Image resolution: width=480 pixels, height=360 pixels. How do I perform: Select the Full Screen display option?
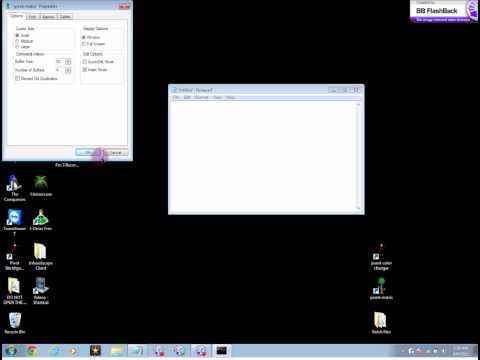coord(84,44)
